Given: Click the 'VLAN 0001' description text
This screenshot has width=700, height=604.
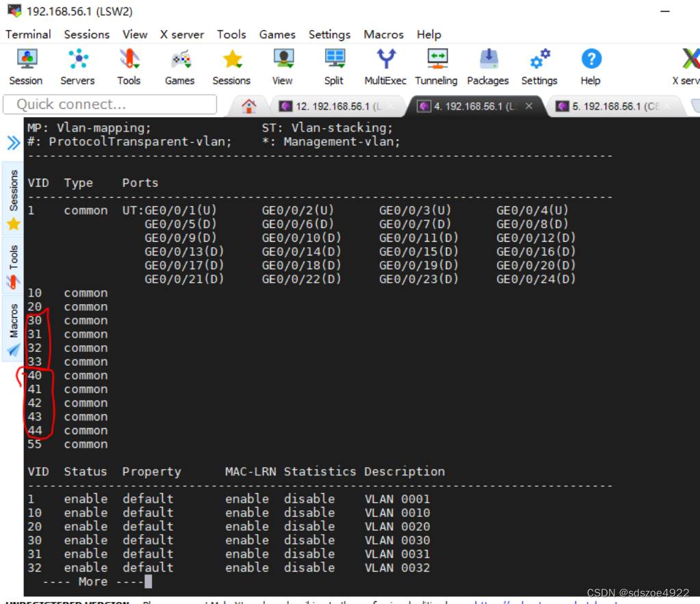Looking at the screenshot, I should [x=398, y=499].
